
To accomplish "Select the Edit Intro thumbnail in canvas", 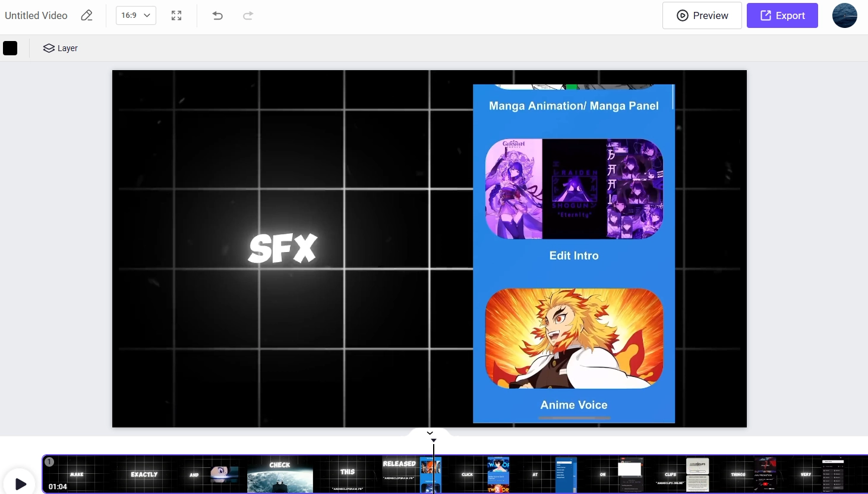I will click(x=574, y=189).
